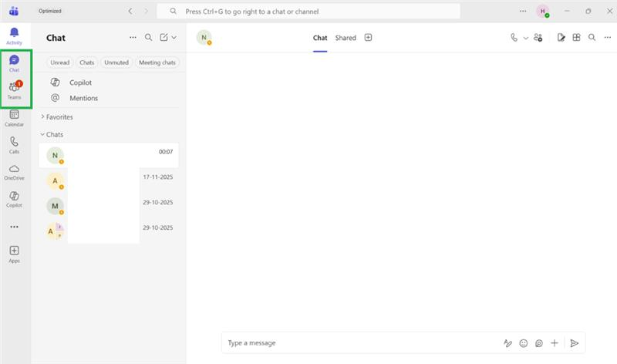Image resolution: width=617 pixels, height=364 pixels.
Task: Open Copilot in chat list
Action: click(x=109, y=83)
